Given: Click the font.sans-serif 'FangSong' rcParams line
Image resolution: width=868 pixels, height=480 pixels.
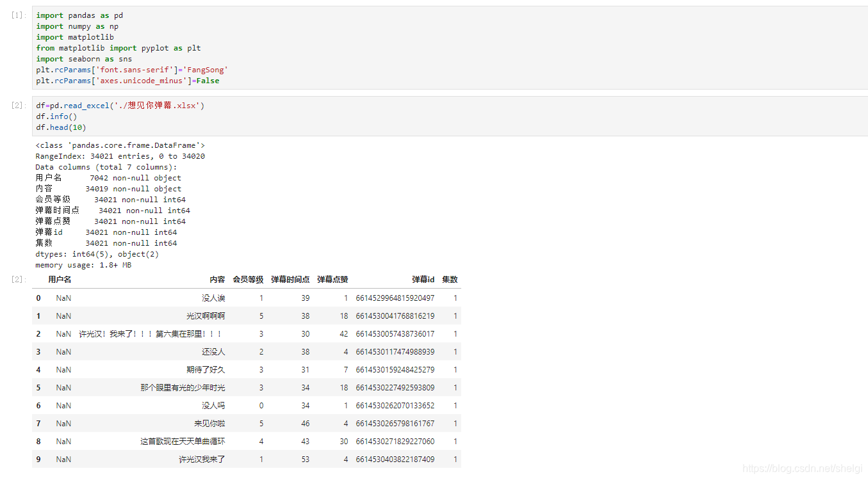Looking at the screenshot, I should coord(132,70).
